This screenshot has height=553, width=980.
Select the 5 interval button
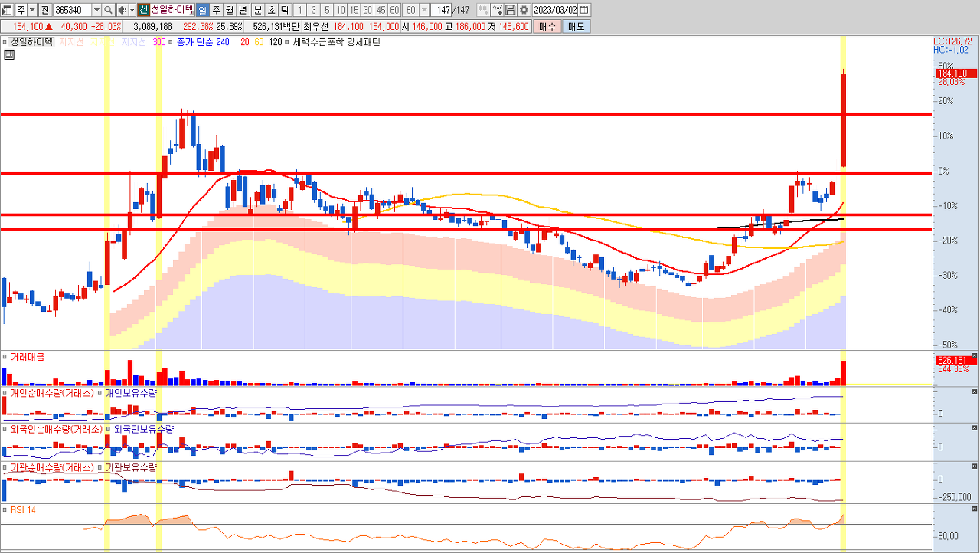[327, 10]
